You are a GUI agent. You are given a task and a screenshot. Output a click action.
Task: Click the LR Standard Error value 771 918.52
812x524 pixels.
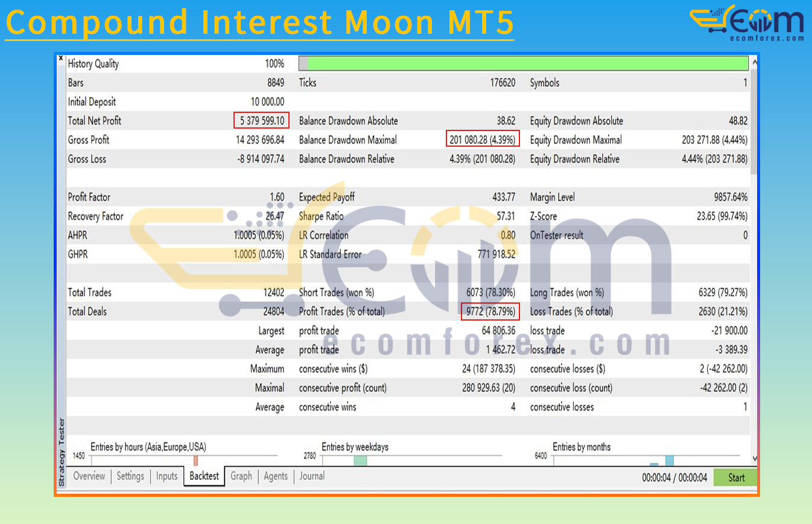pos(496,254)
